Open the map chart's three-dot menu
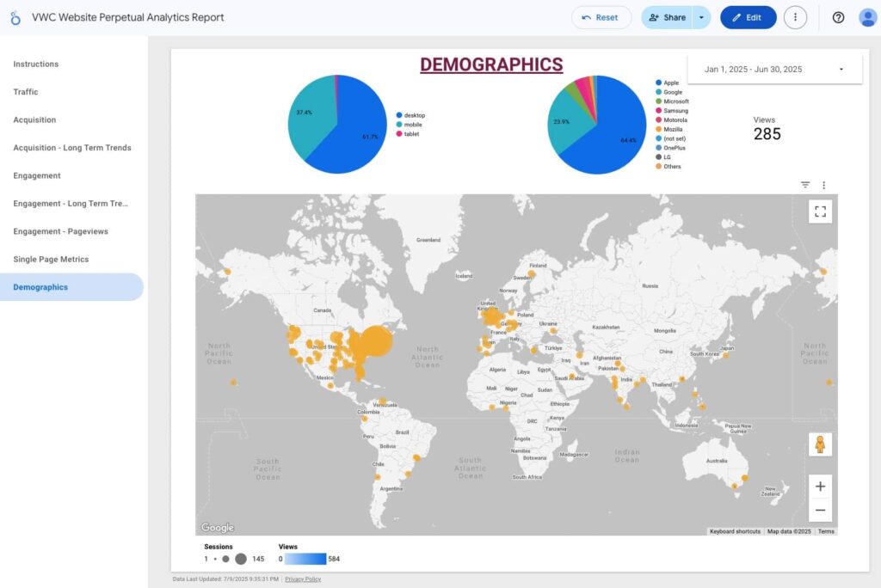Image resolution: width=881 pixels, height=588 pixels. pyautogui.click(x=823, y=185)
